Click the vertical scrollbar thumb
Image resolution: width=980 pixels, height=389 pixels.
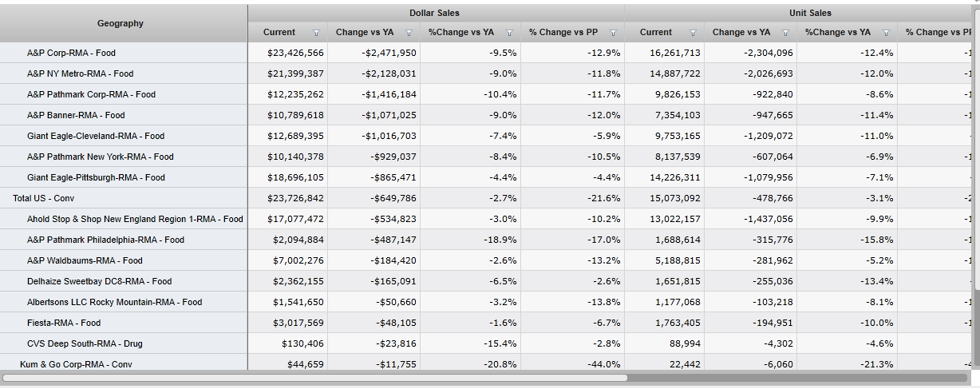click(975, 327)
